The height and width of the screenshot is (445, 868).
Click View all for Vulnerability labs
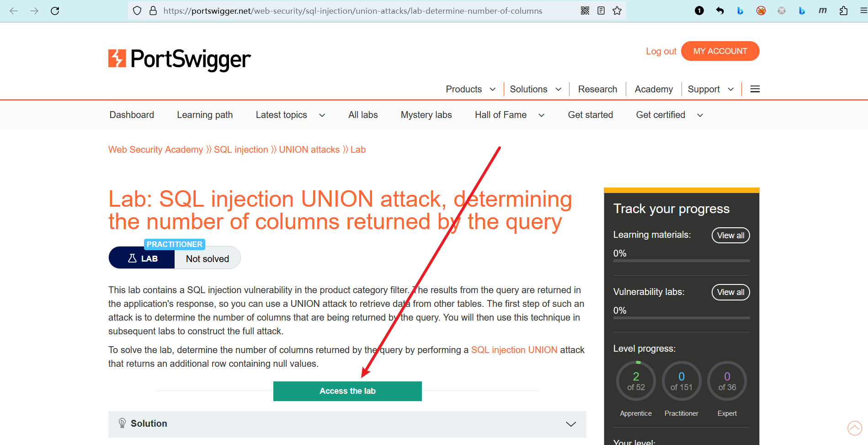point(730,292)
